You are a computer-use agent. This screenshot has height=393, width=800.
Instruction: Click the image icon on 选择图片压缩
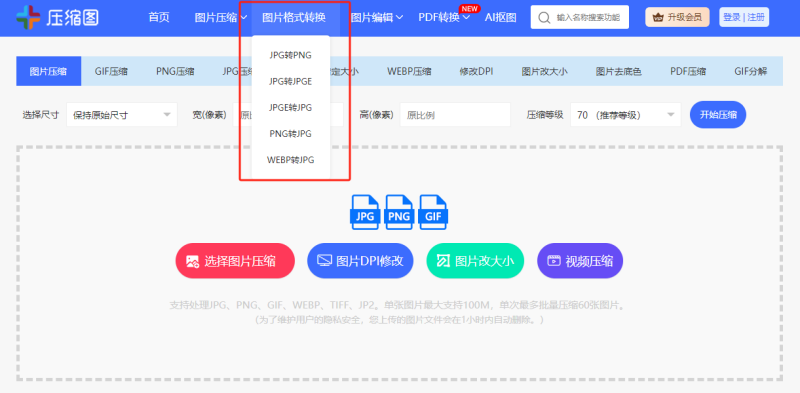tap(192, 261)
